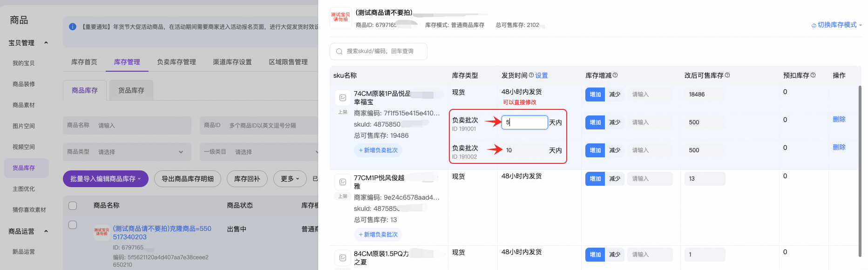
Task: Select 减少 for the 74CM 现货 row
Action: pos(615,94)
